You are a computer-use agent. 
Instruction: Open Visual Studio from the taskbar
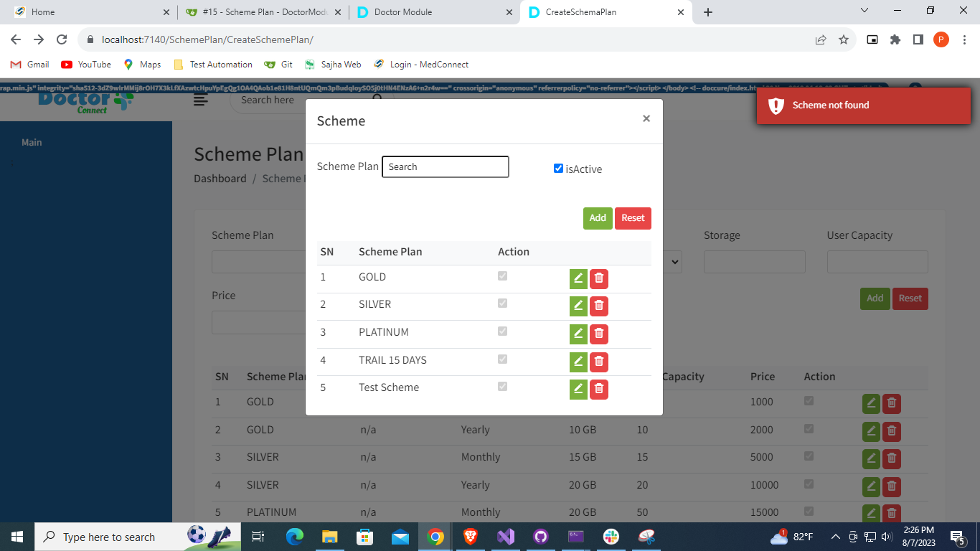tap(506, 537)
